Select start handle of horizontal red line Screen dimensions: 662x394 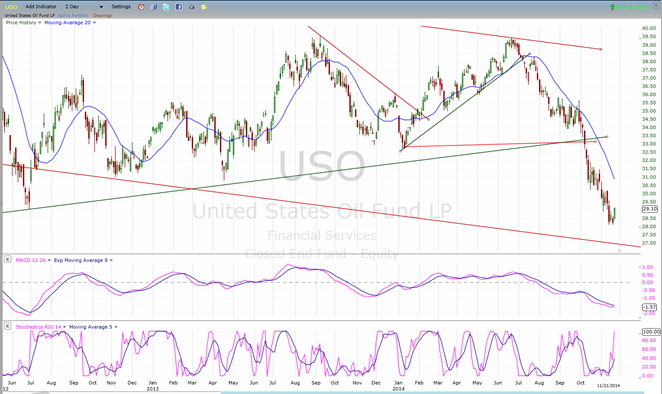pos(404,147)
